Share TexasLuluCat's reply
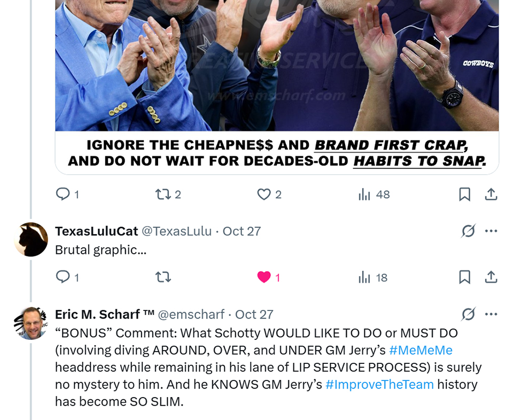 pyautogui.click(x=491, y=277)
